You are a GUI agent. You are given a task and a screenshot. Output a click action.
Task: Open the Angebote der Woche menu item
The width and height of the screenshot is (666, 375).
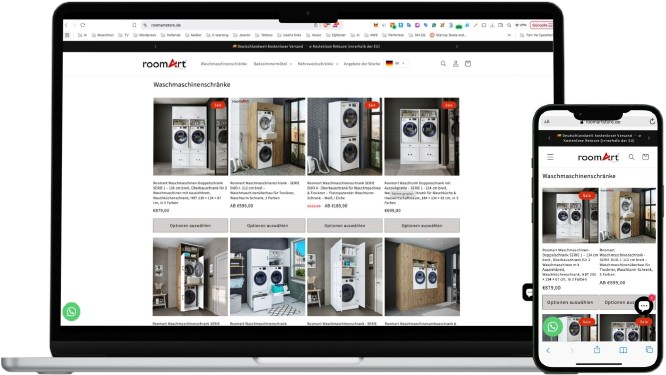(362, 64)
